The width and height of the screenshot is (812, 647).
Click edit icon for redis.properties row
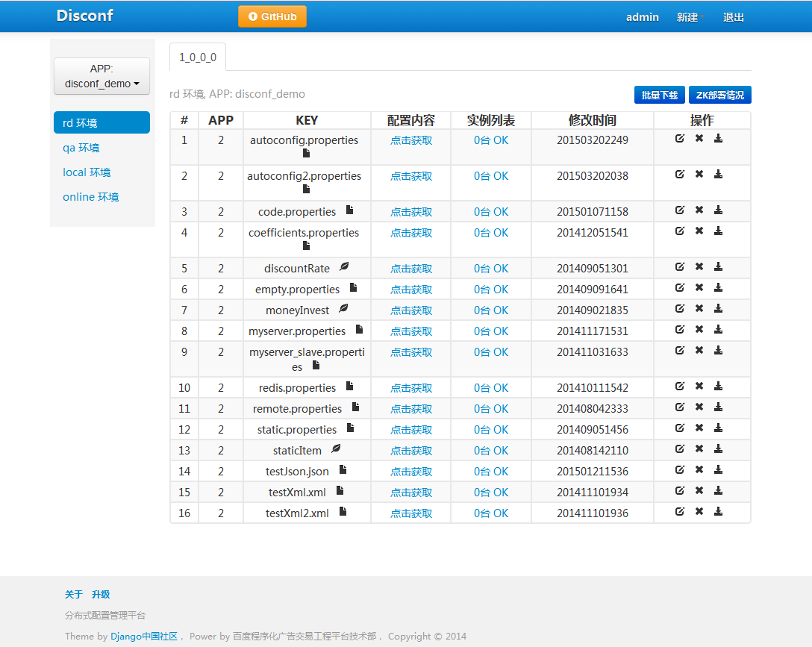click(x=679, y=386)
